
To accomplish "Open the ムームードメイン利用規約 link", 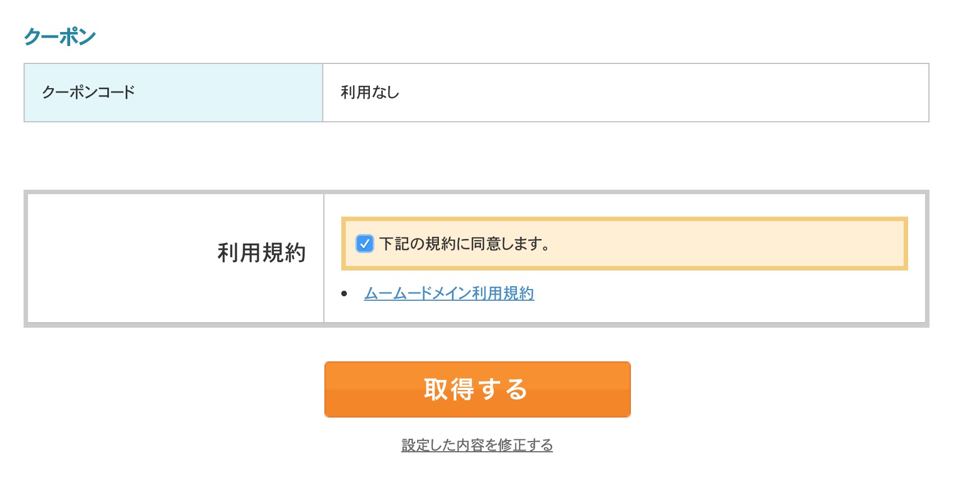I will coord(449,293).
